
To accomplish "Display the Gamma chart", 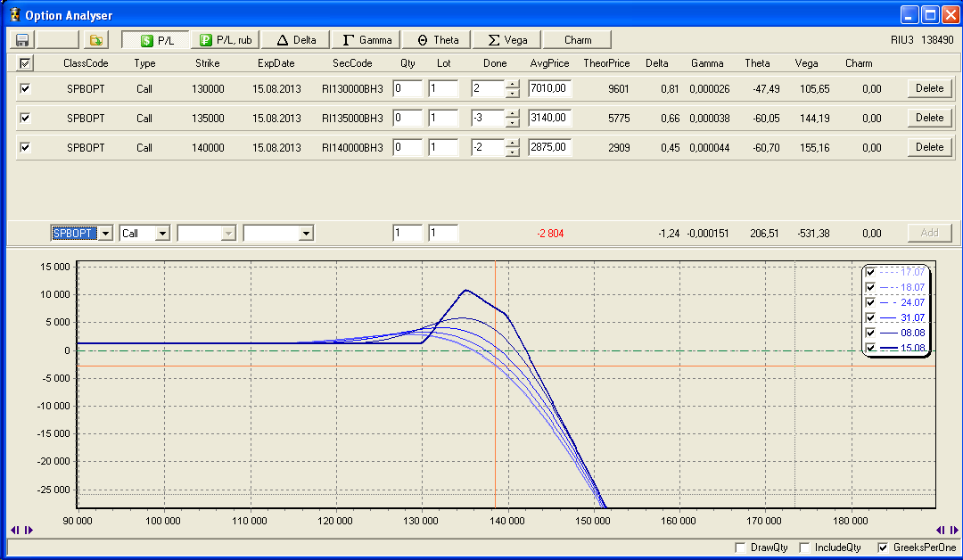I will [366, 40].
